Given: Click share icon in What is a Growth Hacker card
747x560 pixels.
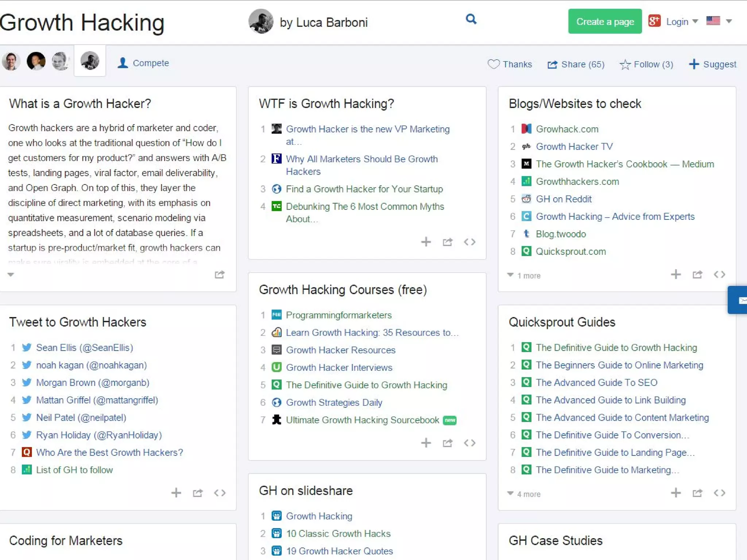Looking at the screenshot, I should tap(220, 275).
